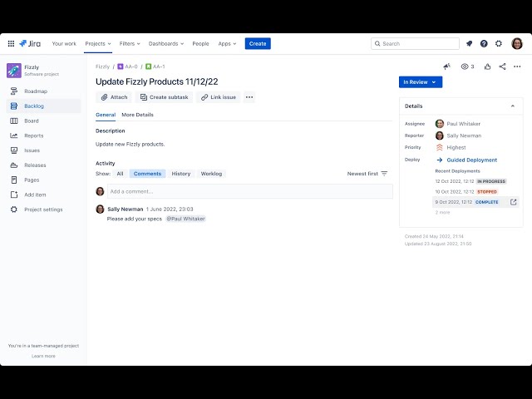Show History activity filter
Viewport: 532px width, 399px height.
(x=181, y=174)
